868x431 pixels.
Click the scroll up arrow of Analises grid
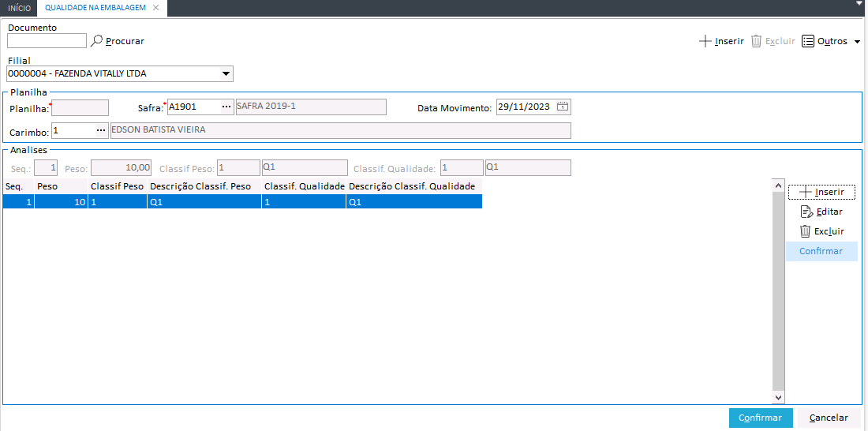778,185
